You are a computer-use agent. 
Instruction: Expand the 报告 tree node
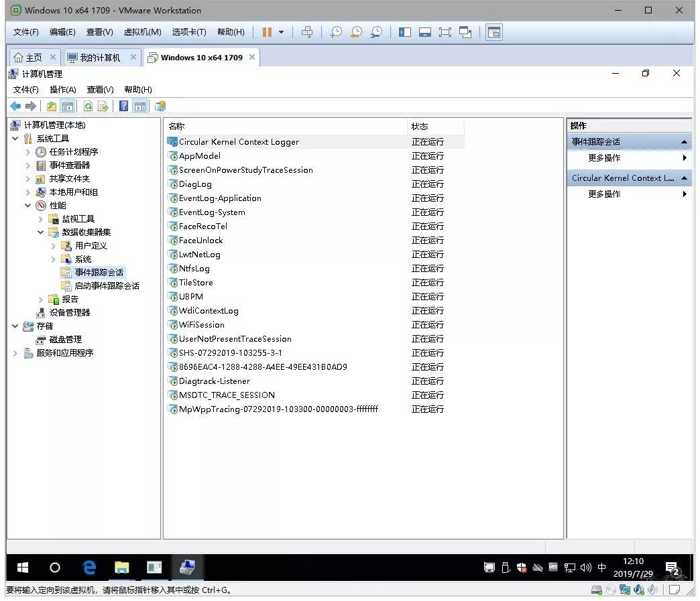[40, 299]
